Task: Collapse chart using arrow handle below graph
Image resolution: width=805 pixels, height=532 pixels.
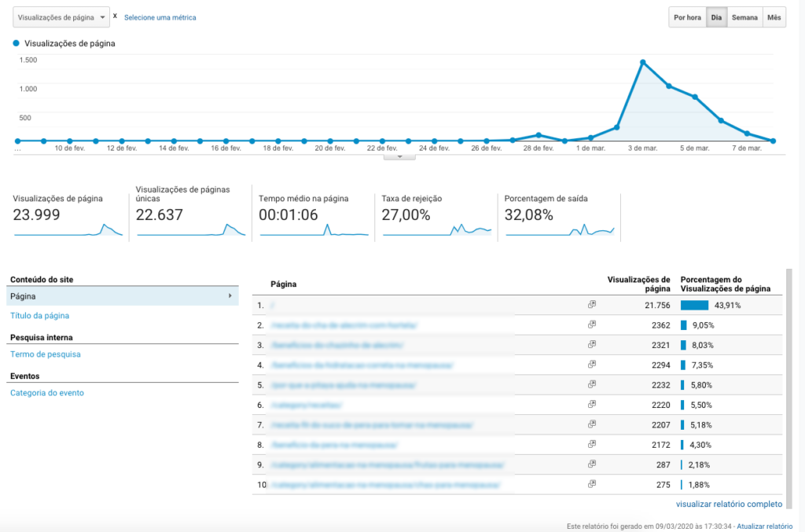Action: click(399, 157)
